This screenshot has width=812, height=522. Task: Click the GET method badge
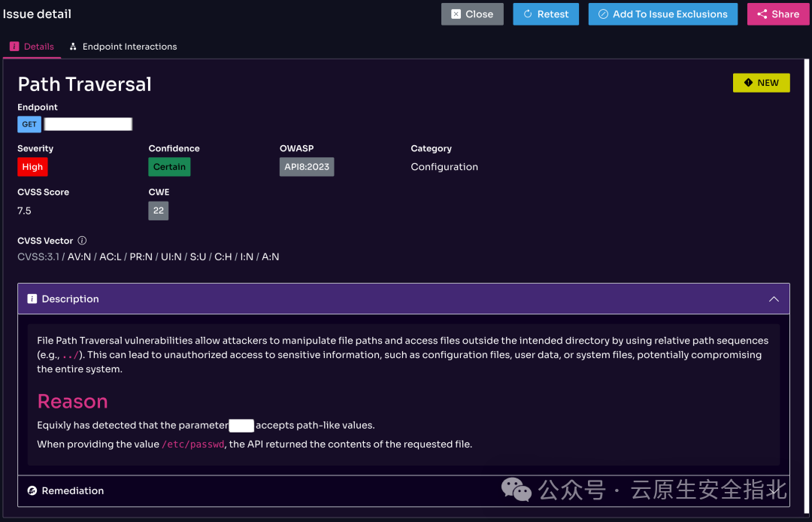(x=29, y=124)
